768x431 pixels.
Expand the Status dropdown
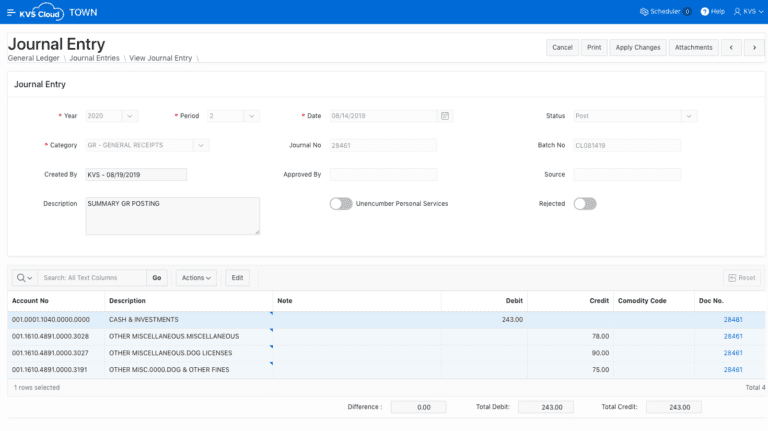688,116
